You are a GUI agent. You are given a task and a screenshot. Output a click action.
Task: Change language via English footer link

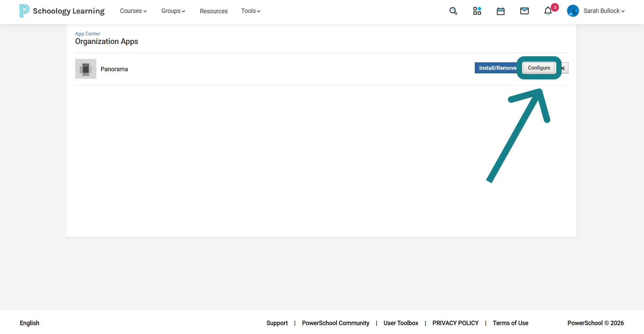[30, 323]
